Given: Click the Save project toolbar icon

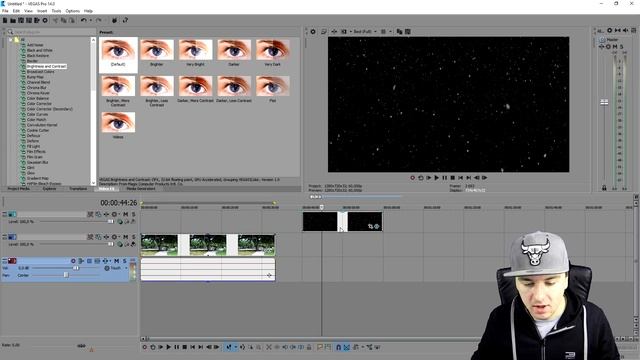Looking at the screenshot, I should click(x=21, y=20).
